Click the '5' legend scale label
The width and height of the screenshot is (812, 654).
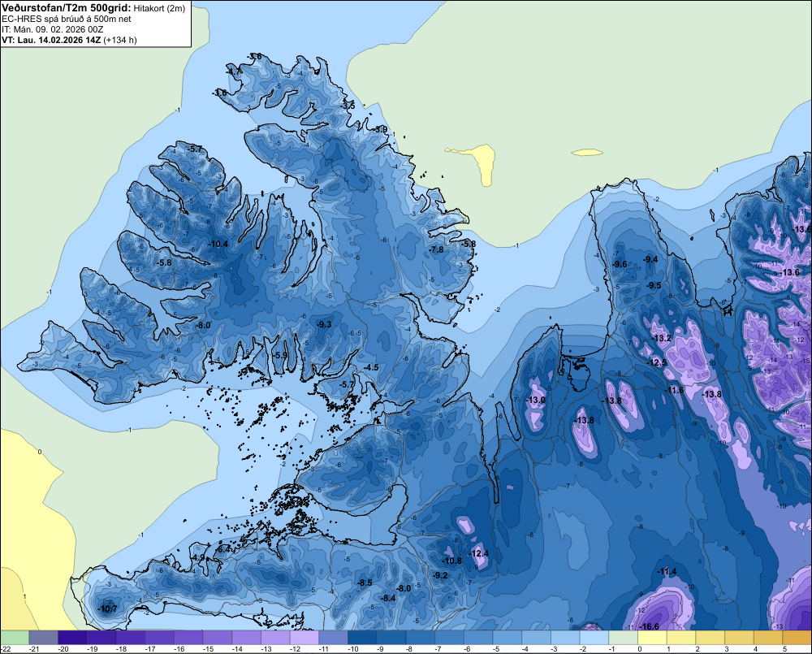coord(784,649)
